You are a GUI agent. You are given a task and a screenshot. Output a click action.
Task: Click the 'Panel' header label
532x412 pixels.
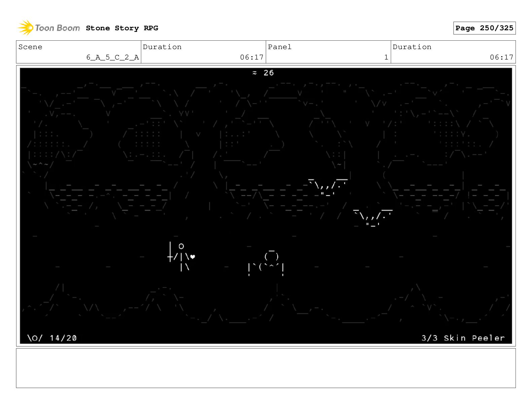[x=279, y=47]
